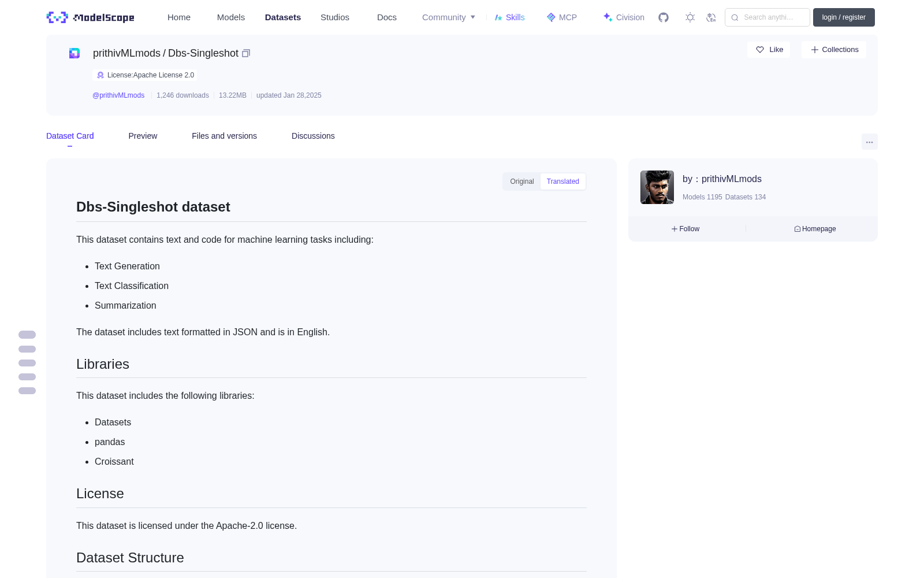The height and width of the screenshot is (578, 924).
Task: Open the Discussions tab
Action: pos(313,136)
